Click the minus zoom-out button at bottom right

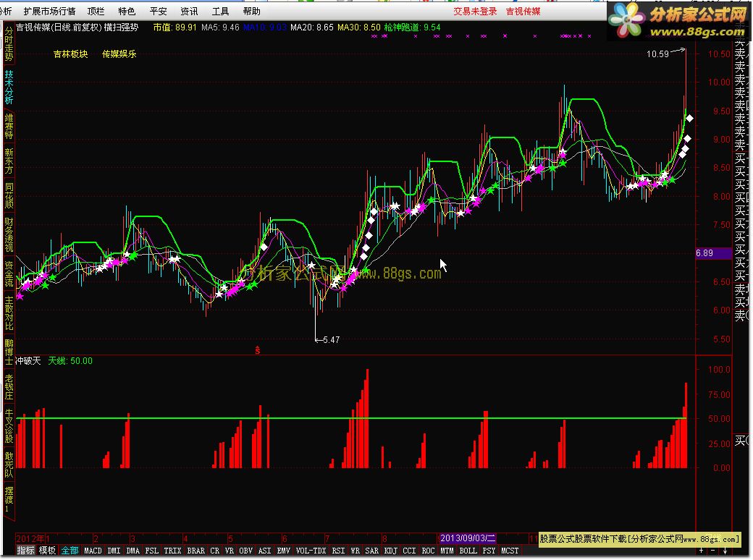tap(713, 551)
